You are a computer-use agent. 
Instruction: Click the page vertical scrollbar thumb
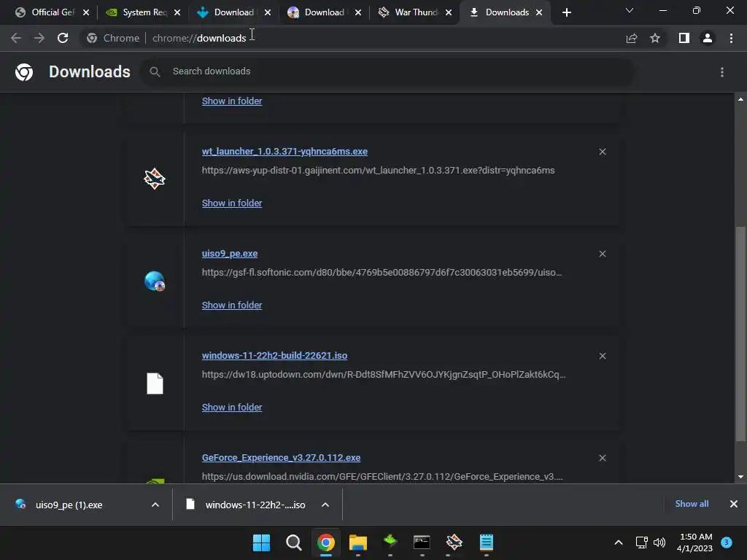point(740,335)
